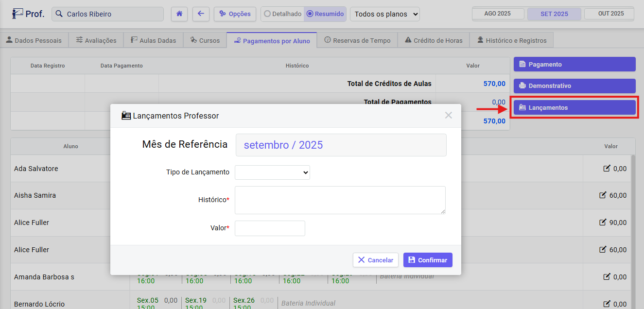The width and height of the screenshot is (644, 309).
Task: Click edit icon for Amanda Barbosa value
Action: 606,277
